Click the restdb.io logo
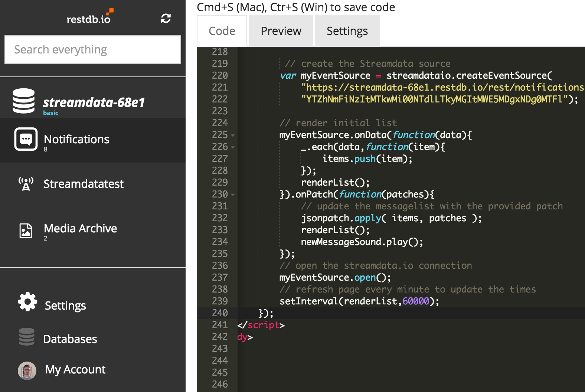 90,17
